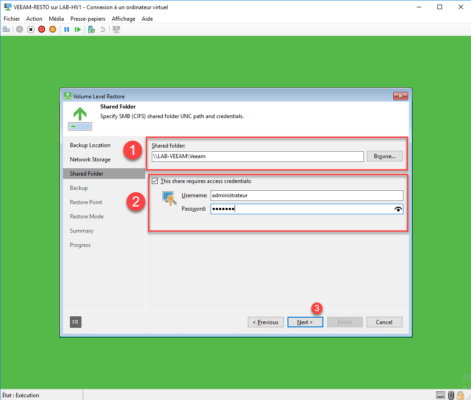The image size is (471, 400).
Task: Click the Backup step in sidebar
Action: [79, 188]
